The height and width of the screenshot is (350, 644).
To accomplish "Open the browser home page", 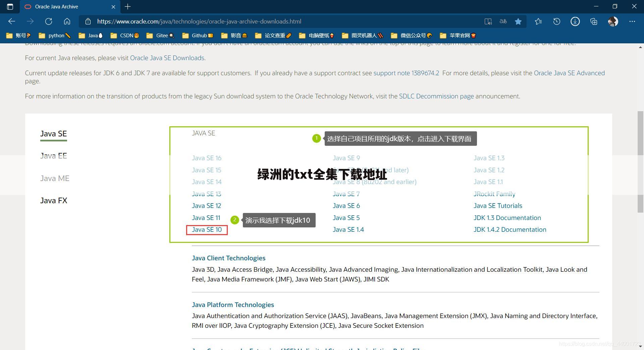I will (x=67, y=21).
